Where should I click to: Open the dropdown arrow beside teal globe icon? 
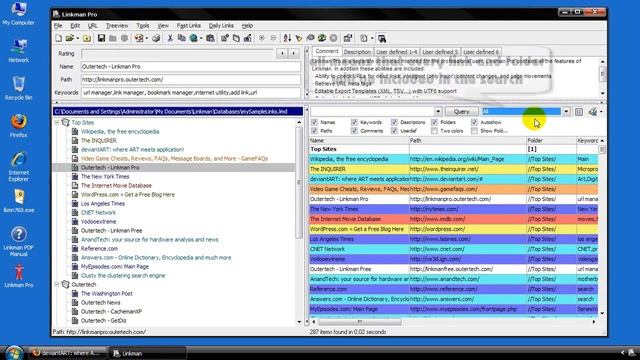201,38
